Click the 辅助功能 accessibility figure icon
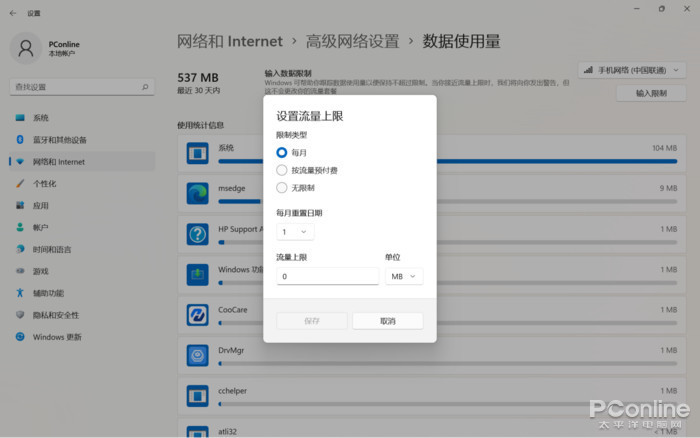Image resolution: width=700 pixels, height=438 pixels. (20, 293)
